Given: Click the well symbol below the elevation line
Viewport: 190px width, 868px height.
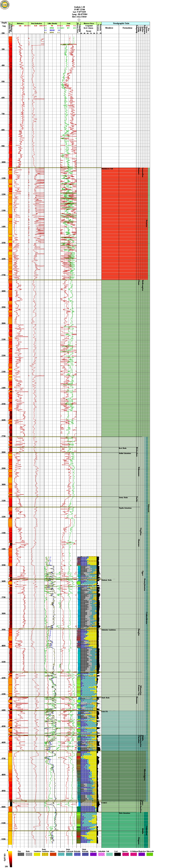Looking at the screenshot, I should coord(79,20).
